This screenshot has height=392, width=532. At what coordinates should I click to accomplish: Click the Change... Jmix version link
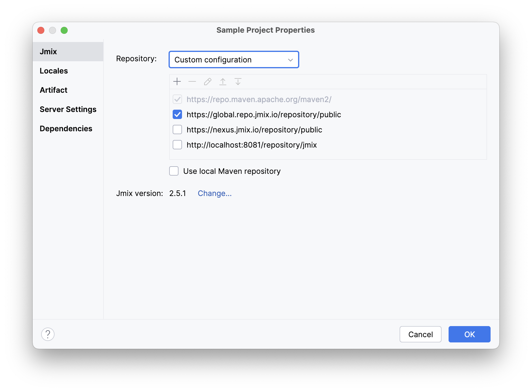coord(215,193)
